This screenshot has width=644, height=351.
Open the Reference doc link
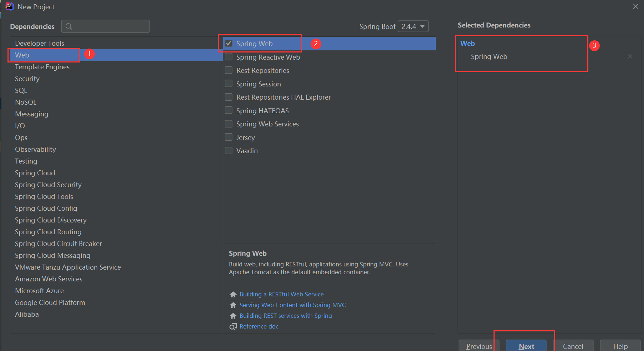point(259,326)
